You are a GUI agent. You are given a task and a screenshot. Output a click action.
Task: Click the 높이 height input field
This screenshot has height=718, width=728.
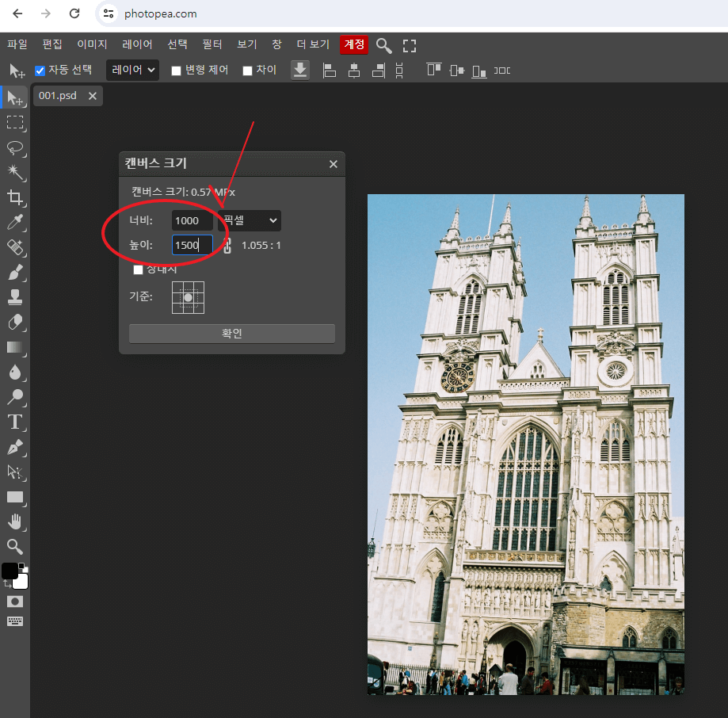(x=192, y=245)
